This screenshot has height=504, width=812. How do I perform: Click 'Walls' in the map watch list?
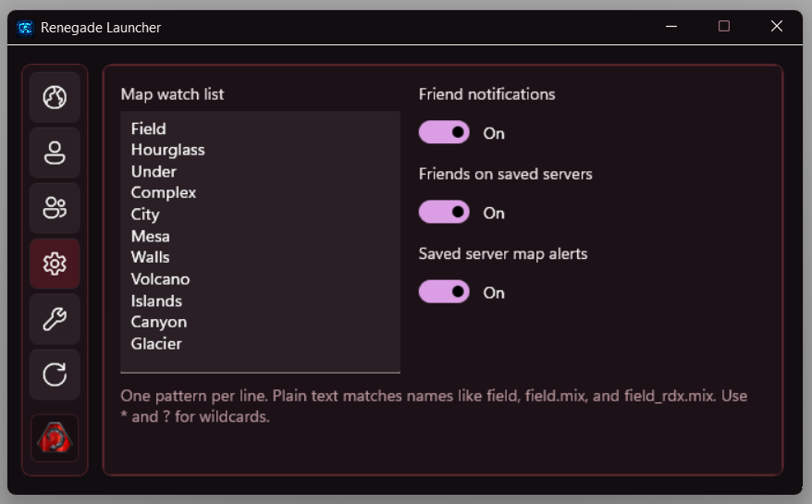[x=150, y=257]
